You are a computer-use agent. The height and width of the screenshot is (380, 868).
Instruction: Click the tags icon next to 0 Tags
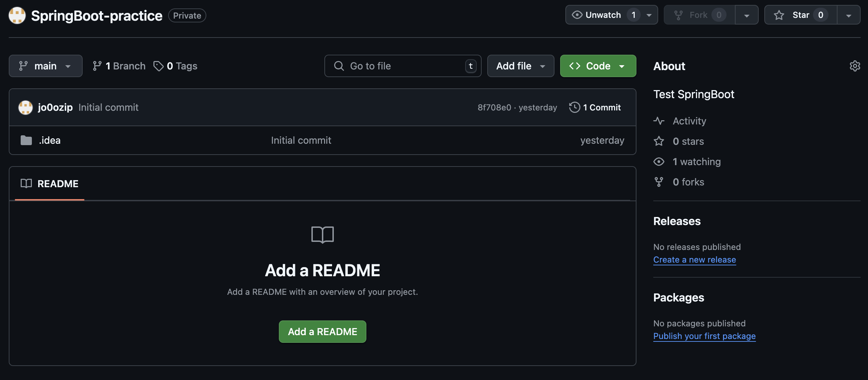158,66
